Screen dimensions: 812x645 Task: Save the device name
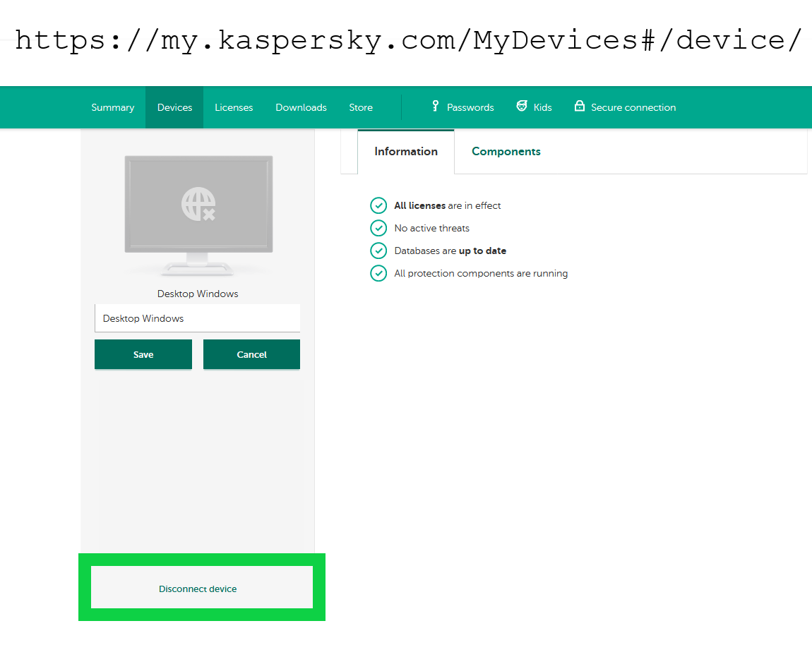(x=143, y=354)
